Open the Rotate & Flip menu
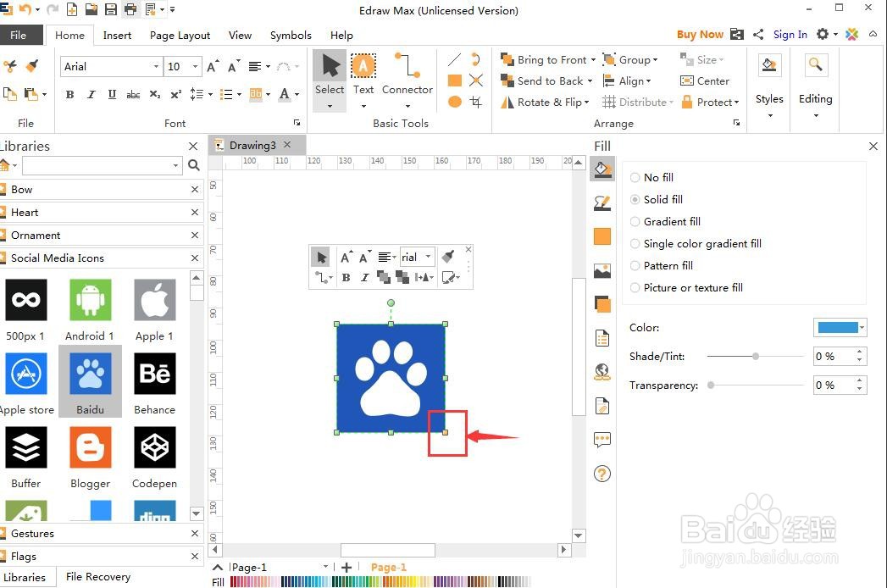Image resolution: width=887 pixels, height=588 pixels. (x=546, y=102)
